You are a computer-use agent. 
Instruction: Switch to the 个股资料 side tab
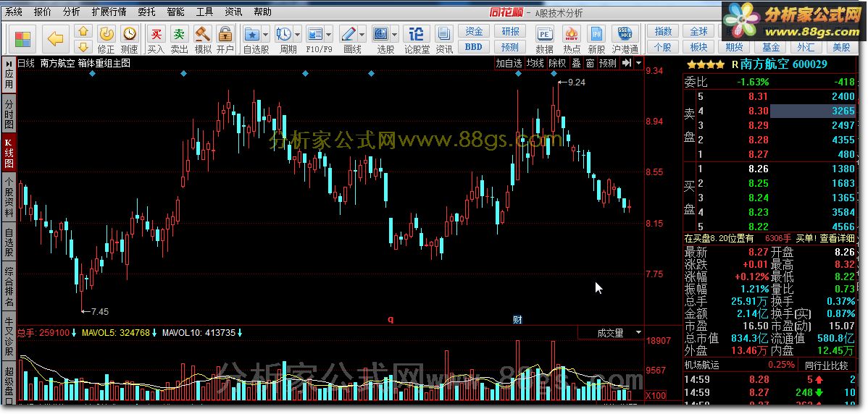(x=9, y=198)
